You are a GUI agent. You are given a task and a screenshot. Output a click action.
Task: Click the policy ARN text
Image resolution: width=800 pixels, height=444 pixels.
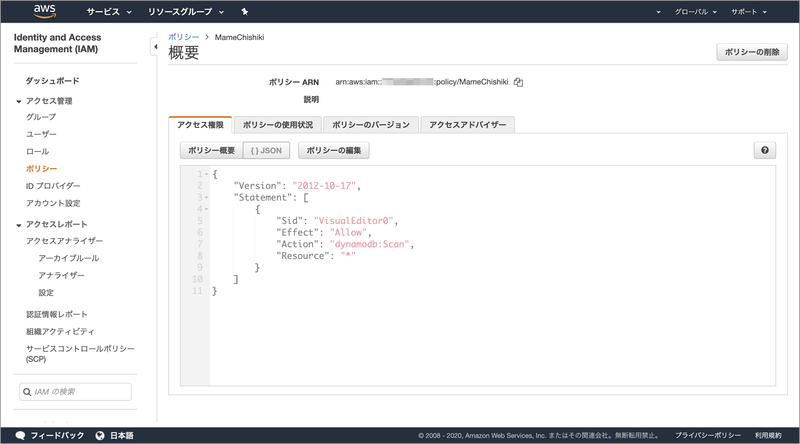(x=421, y=82)
